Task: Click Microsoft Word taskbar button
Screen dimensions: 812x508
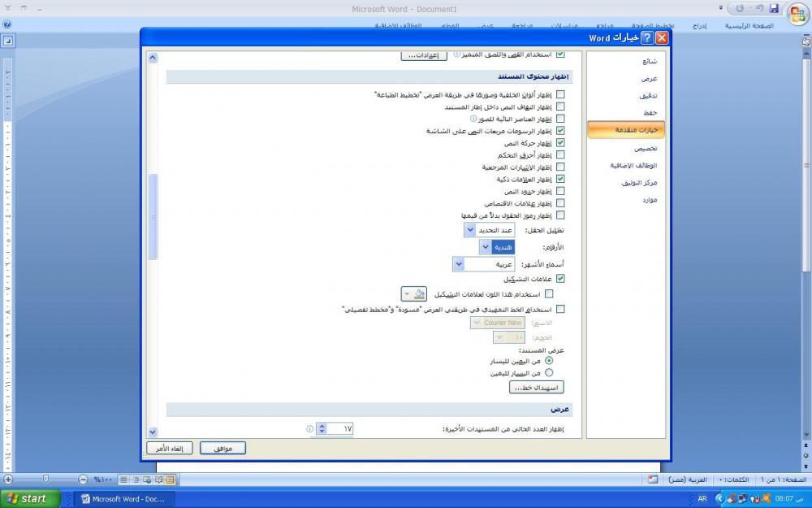Action: point(124,499)
